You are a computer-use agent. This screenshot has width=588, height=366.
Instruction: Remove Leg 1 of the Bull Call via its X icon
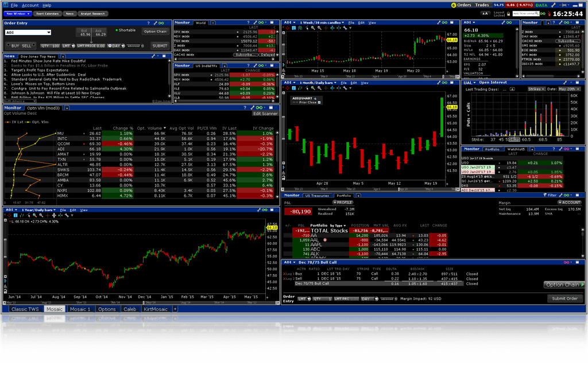coord(284,272)
